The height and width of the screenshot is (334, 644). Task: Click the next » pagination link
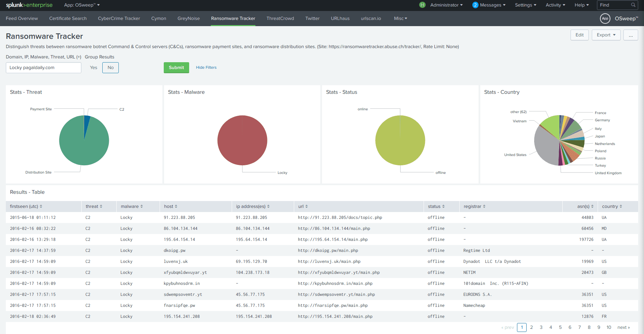click(623, 327)
